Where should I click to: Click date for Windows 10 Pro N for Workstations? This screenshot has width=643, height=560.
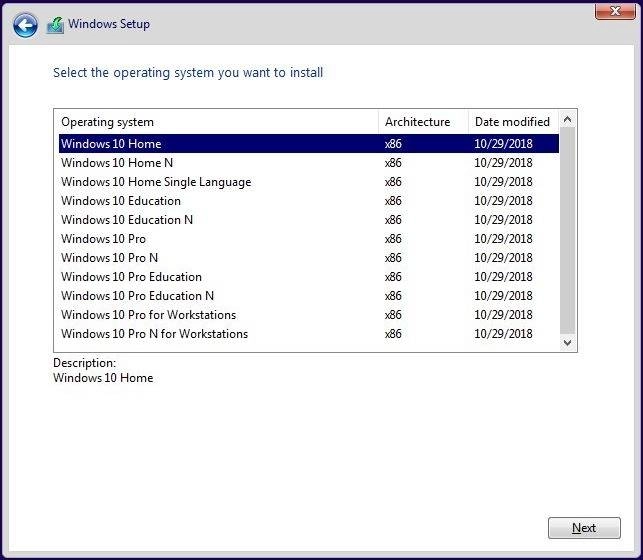click(x=503, y=334)
